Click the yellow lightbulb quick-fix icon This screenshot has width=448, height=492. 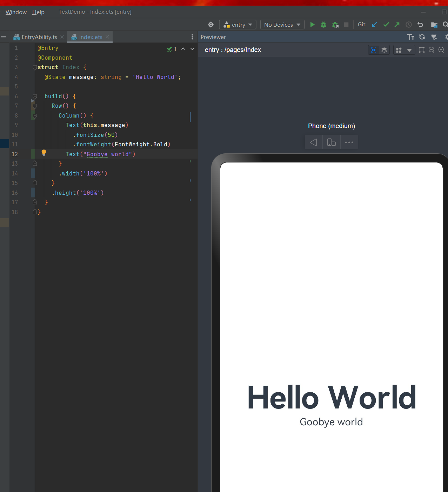44,153
